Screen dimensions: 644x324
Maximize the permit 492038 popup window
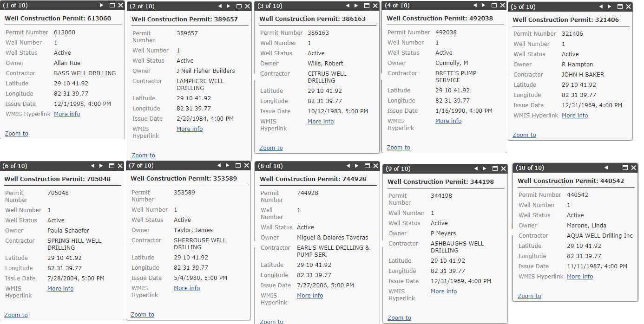pos(493,5)
